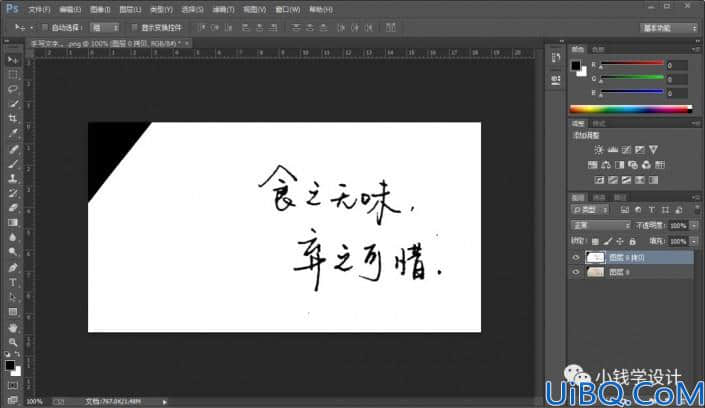Toggle lock position
Image resolution: width=705 pixels, height=408 pixels.
point(620,242)
